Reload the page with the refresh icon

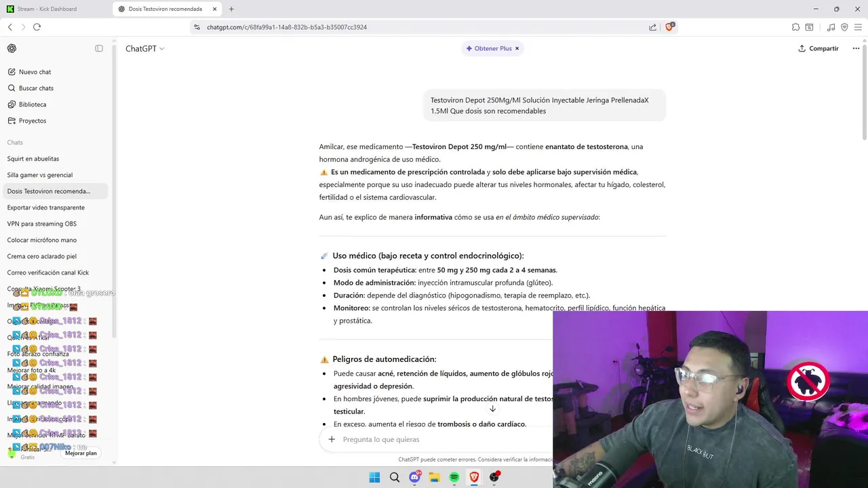(37, 27)
